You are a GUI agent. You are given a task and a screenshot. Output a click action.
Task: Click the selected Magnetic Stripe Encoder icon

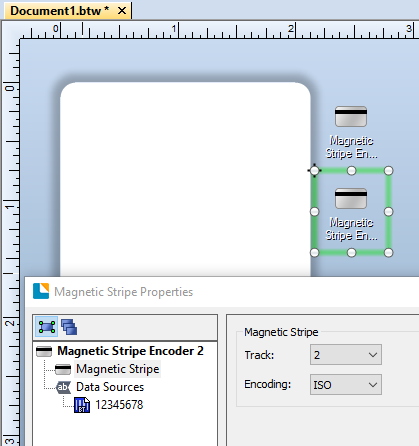[351, 199]
